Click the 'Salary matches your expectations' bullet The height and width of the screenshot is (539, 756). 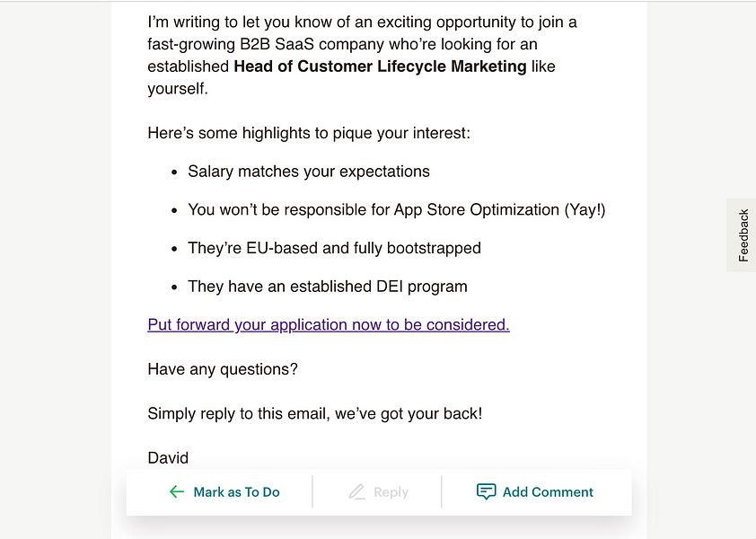[x=308, y=171]
